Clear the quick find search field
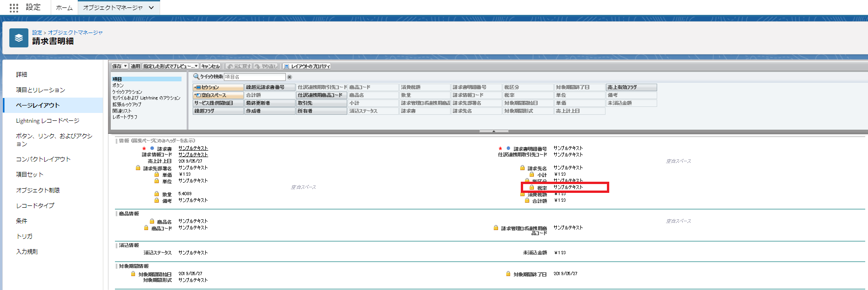868x290 pixels. click(289, 77)
